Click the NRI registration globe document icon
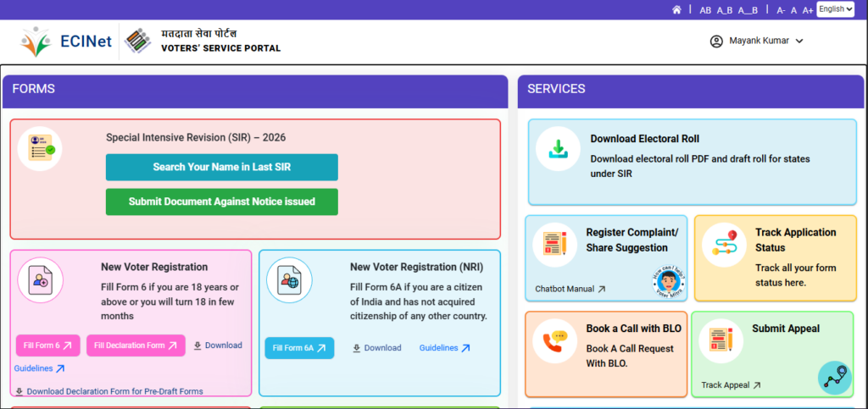This screenshot has width=868, height=409. (x=290, y=280)
